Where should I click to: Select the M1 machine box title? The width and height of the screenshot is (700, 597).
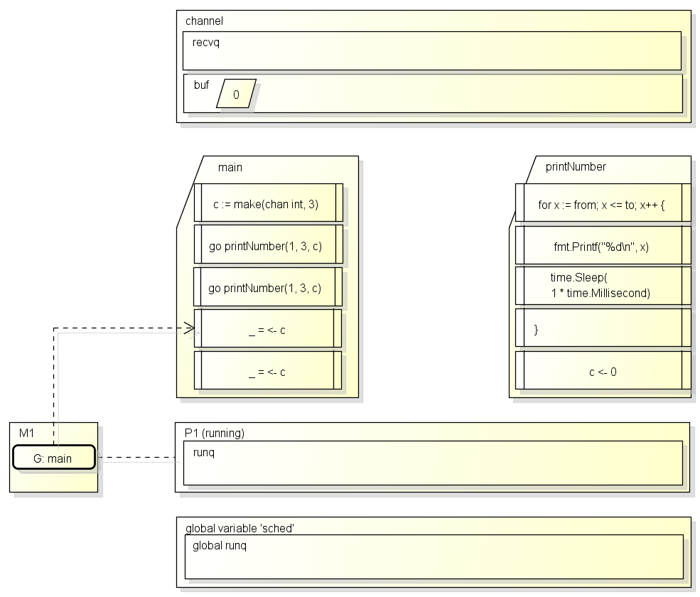click(x=26, y=433)
